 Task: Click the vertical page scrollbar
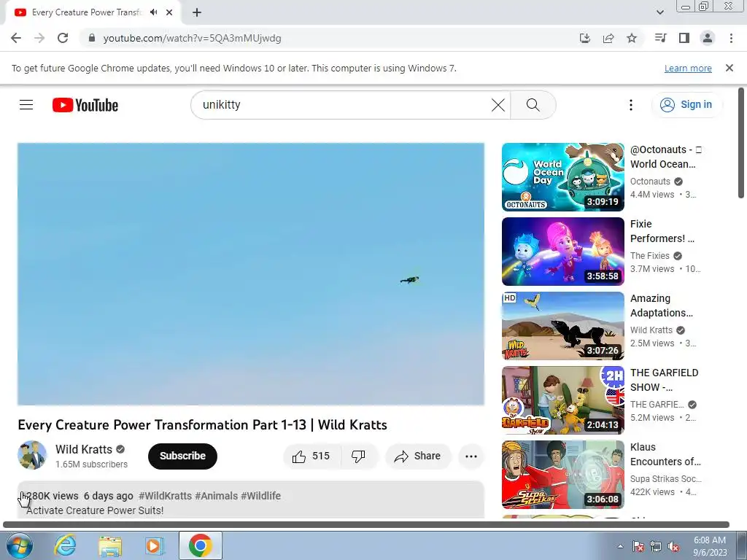[741, 143]
